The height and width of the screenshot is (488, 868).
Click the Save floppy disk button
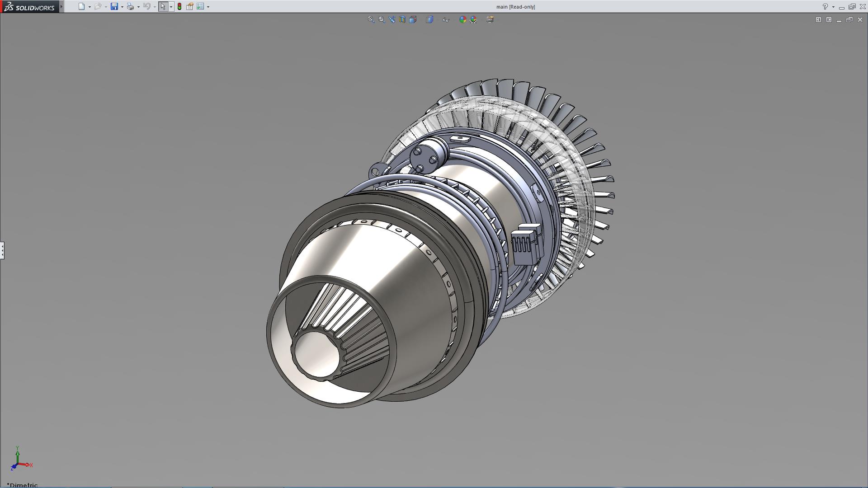[114, 6]
